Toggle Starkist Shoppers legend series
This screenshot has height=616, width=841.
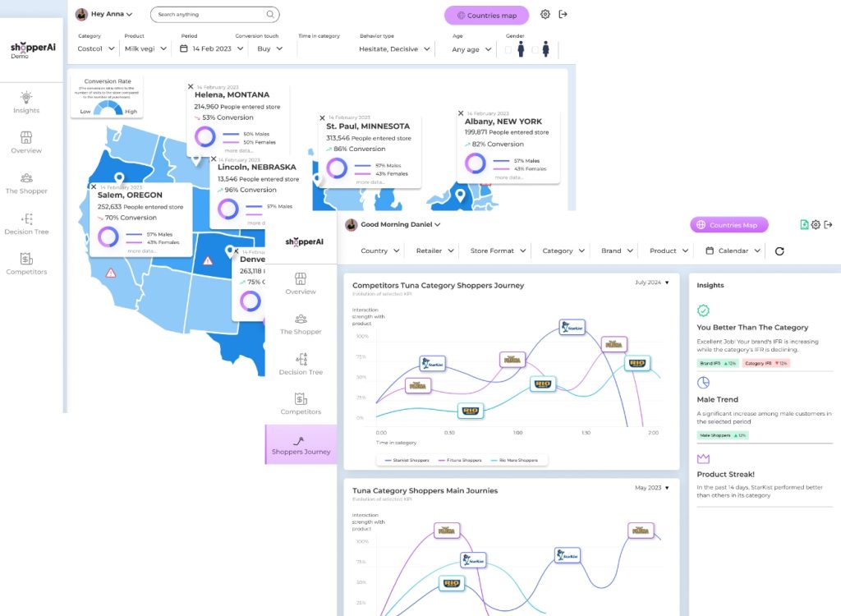point(407,460)
